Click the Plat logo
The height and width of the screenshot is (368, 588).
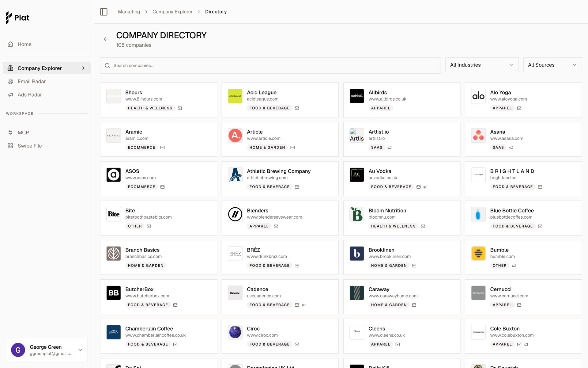(x=17, y=18)
